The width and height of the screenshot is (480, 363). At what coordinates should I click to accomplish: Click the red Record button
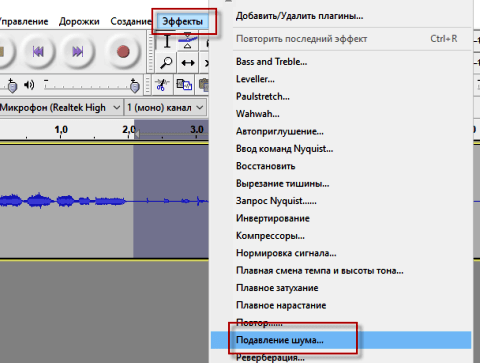coord(123,52)
